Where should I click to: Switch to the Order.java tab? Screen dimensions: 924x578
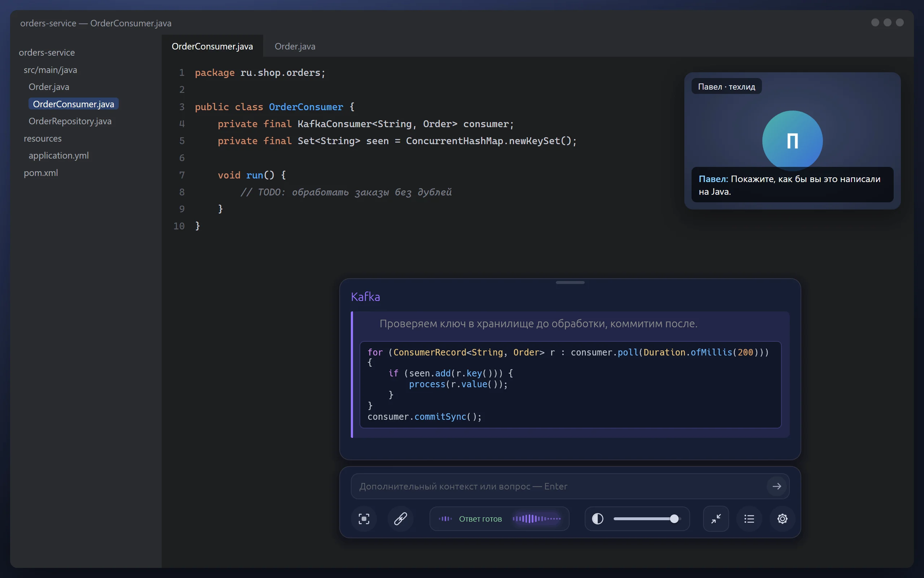295,46
